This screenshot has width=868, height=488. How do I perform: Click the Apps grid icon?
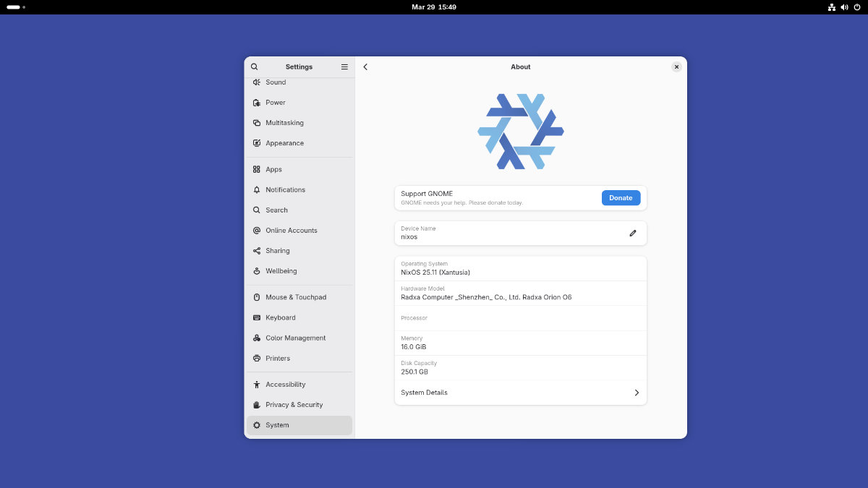pyautogui.click(x=257, y=169)
